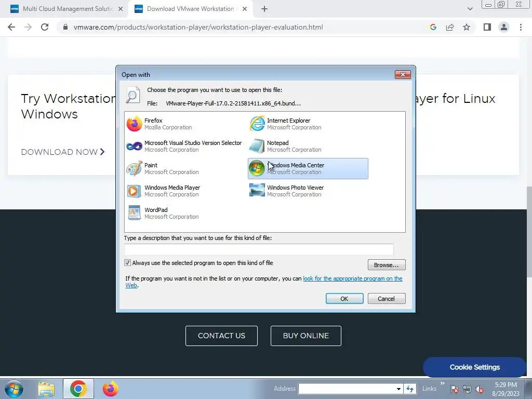Bookmark this page with the star

click(467, 27)
